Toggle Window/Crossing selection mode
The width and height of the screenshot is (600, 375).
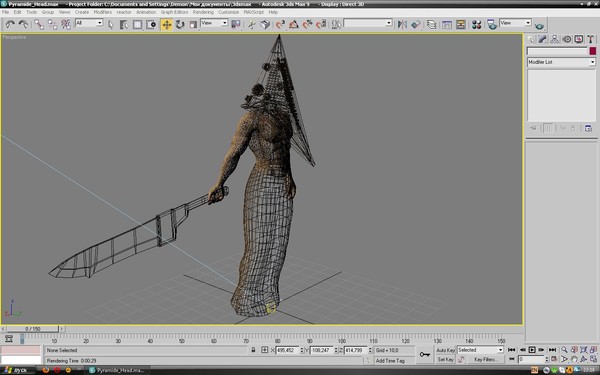pos(151,24)
